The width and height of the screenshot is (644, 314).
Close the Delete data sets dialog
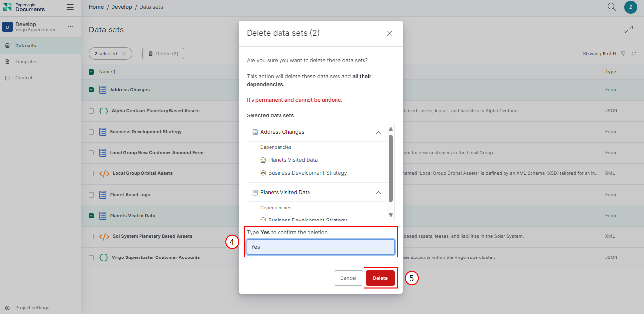pyautogui.click(x=389, y=33)
